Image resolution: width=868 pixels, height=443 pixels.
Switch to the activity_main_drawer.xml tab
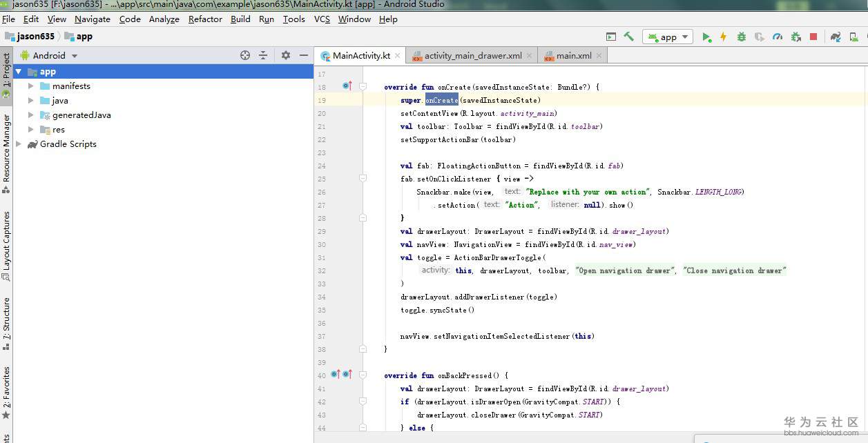pyautogui.click(x=473, y=56)
